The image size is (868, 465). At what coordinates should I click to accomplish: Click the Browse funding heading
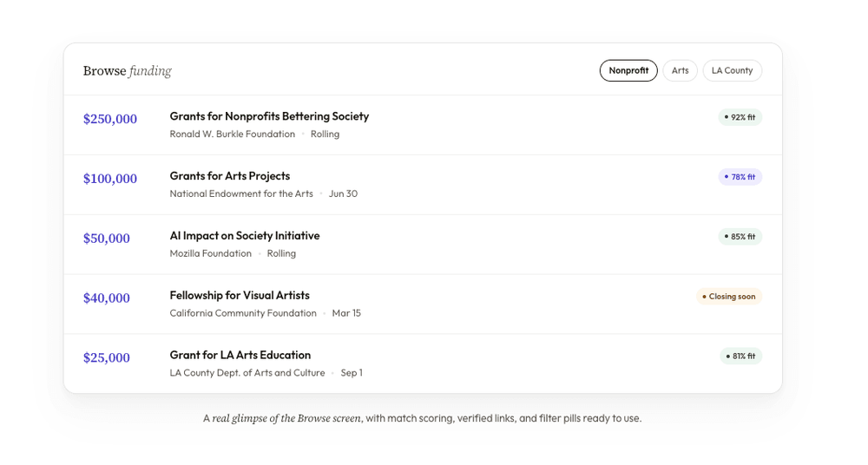click(x=128, y=71)
